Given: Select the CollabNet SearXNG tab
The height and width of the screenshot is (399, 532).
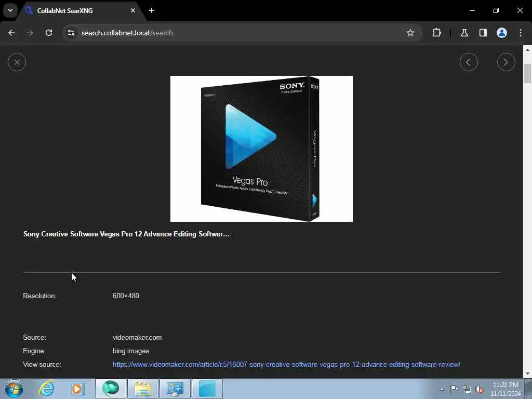Looking at the screenshot, I should point(81,10).
